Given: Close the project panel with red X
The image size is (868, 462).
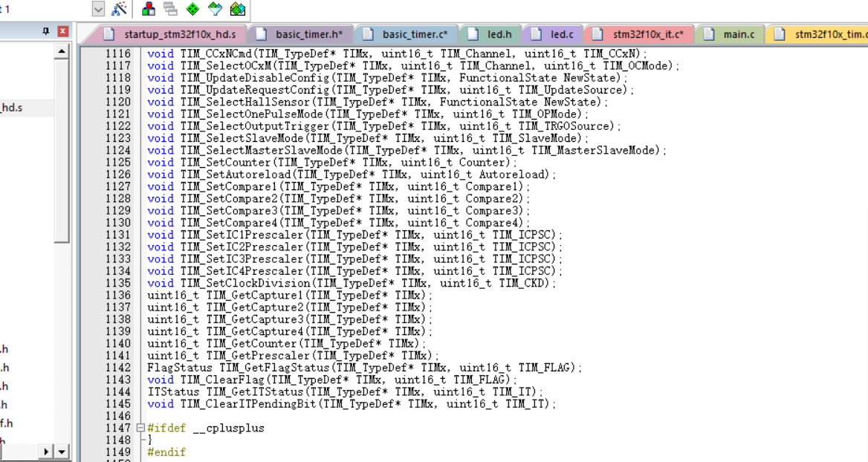Looking at the screenshot, I should pos(62,31).
